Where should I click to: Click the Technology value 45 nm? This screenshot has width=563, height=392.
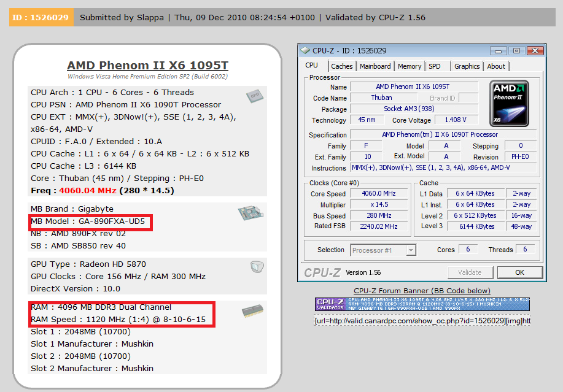pyautogui.click(x=367, y=120)
